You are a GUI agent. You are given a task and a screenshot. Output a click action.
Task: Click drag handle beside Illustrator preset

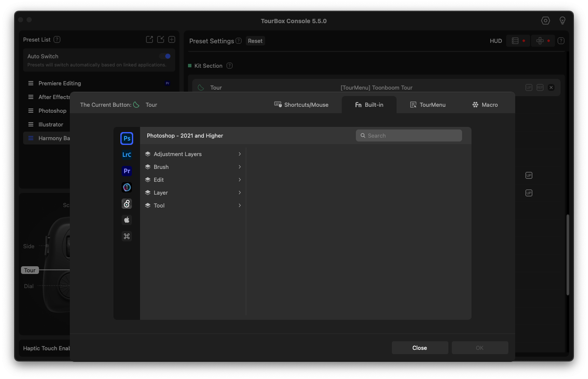[x=31, y=124]
